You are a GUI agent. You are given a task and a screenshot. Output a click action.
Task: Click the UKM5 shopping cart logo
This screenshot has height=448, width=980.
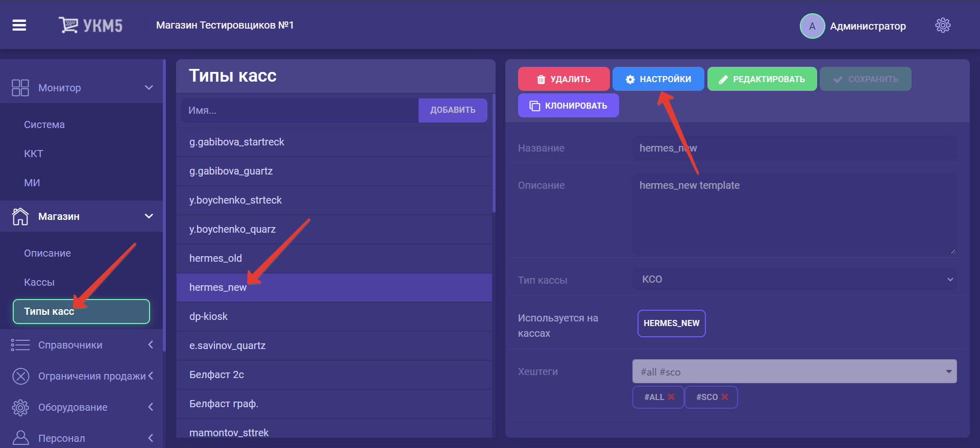tap(68, 24)
